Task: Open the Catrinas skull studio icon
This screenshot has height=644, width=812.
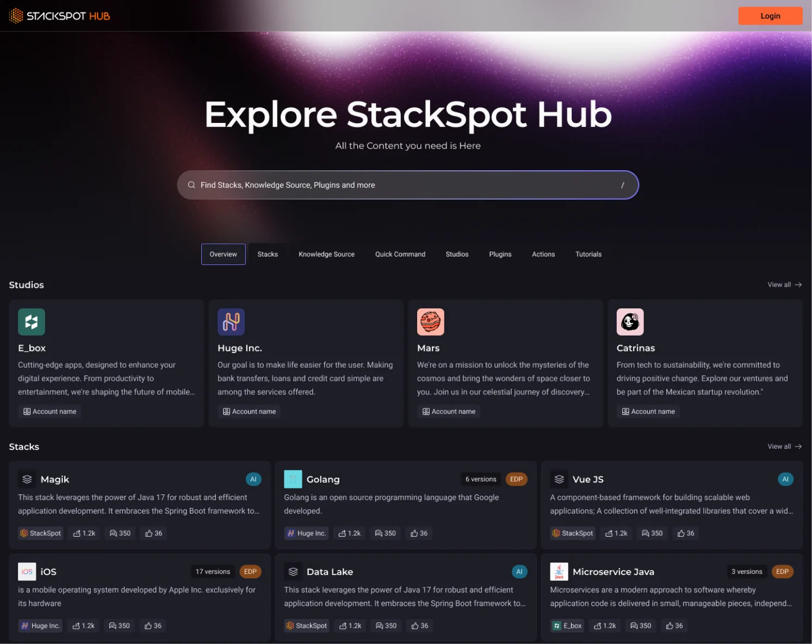Action: [630, 322]
